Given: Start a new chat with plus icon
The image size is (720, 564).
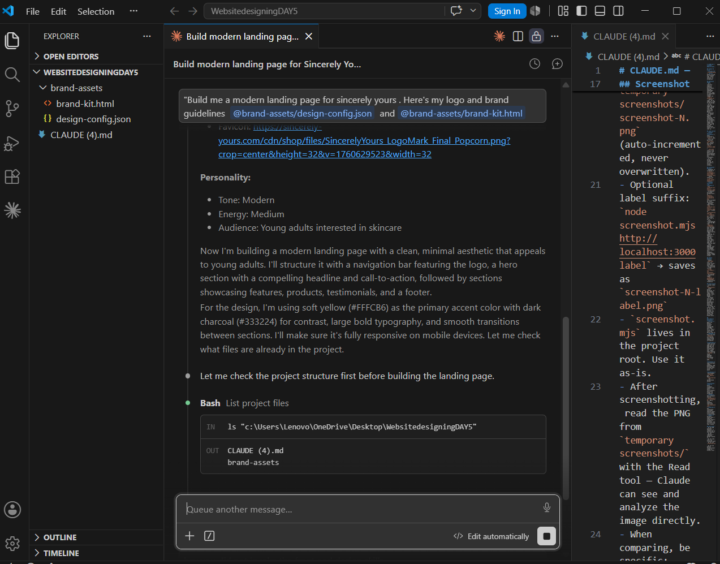Looking at the screenshot, I should [557, 64].
